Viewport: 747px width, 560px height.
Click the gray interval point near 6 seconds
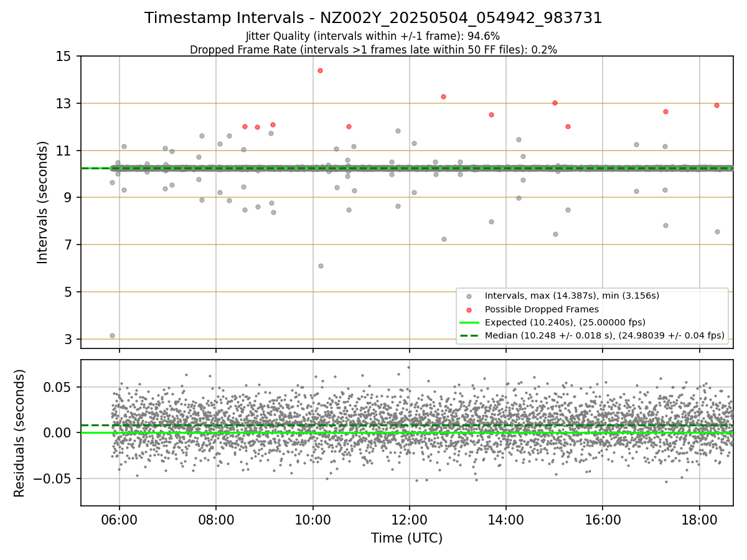(321, 266)
